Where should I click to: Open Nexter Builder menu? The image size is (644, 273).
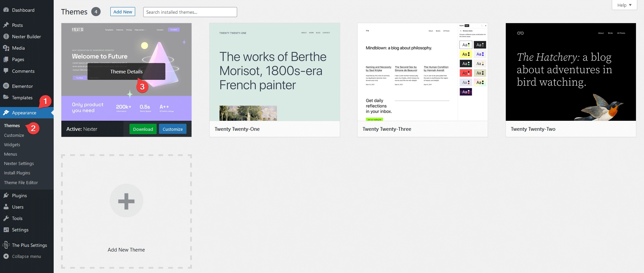click(x=27, y=37)
